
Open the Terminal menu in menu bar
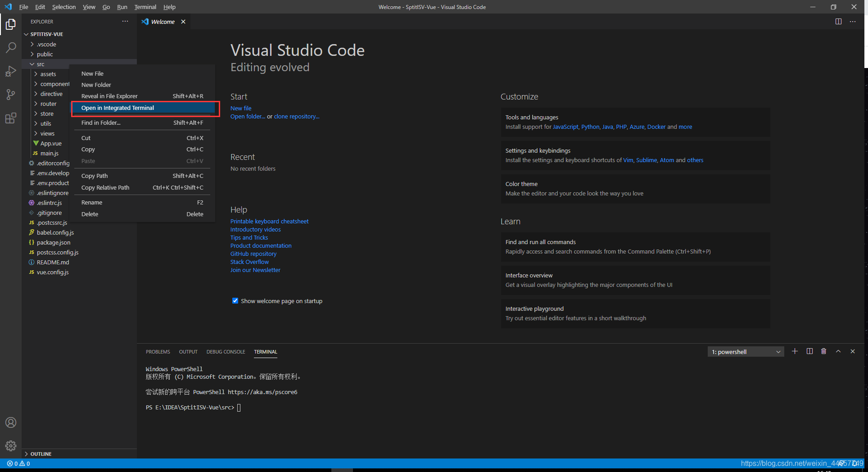point(145,7)
